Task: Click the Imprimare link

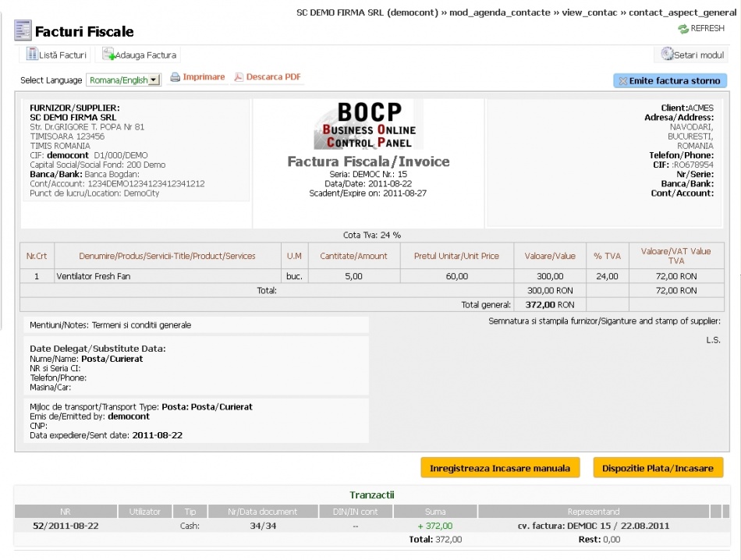Action: [x=204, y=76]
